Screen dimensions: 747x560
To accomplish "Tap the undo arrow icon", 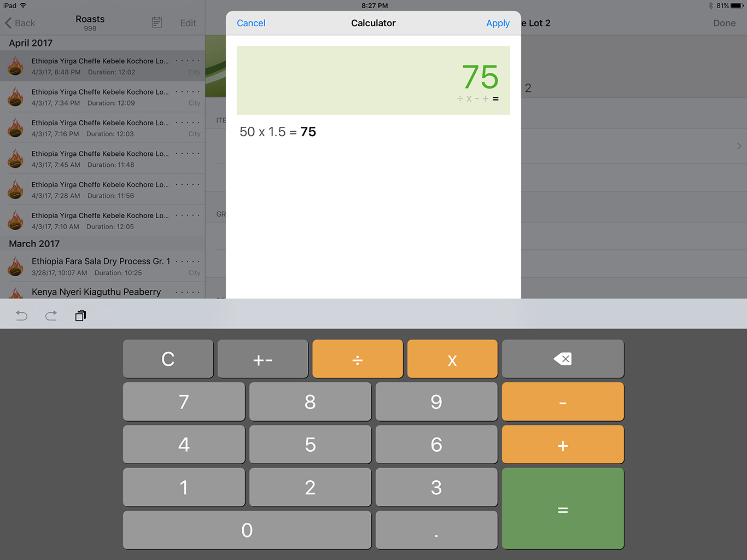I will (22, 316).
